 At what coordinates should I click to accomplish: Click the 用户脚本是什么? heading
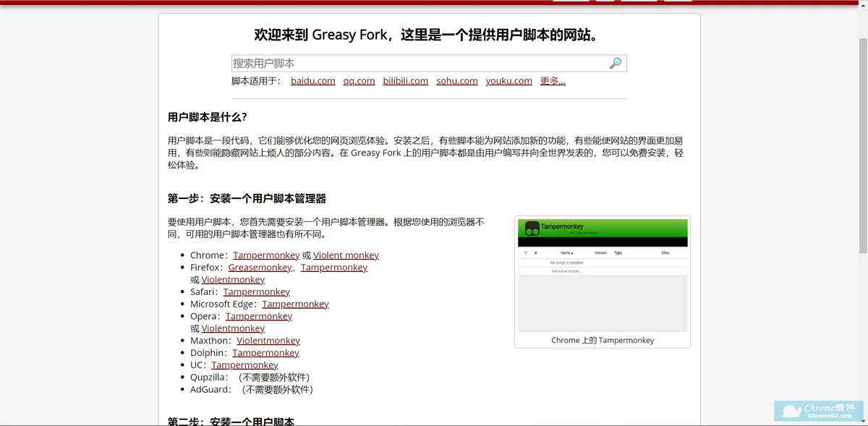[208, 117]
